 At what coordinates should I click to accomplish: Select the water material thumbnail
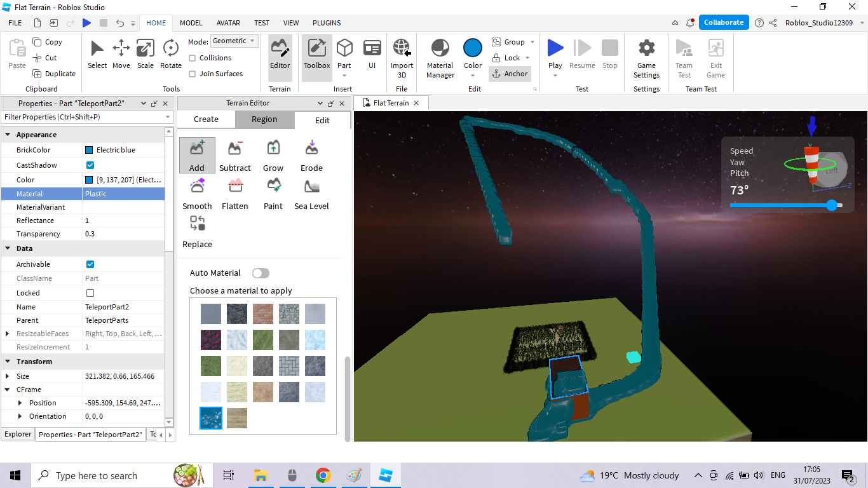coord(211,418)
